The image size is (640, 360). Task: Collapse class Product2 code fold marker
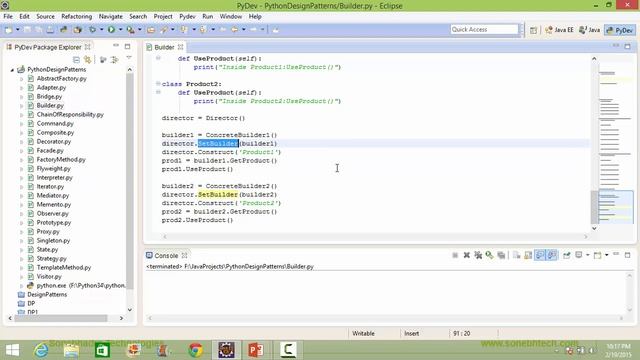[x=158, y=84]
